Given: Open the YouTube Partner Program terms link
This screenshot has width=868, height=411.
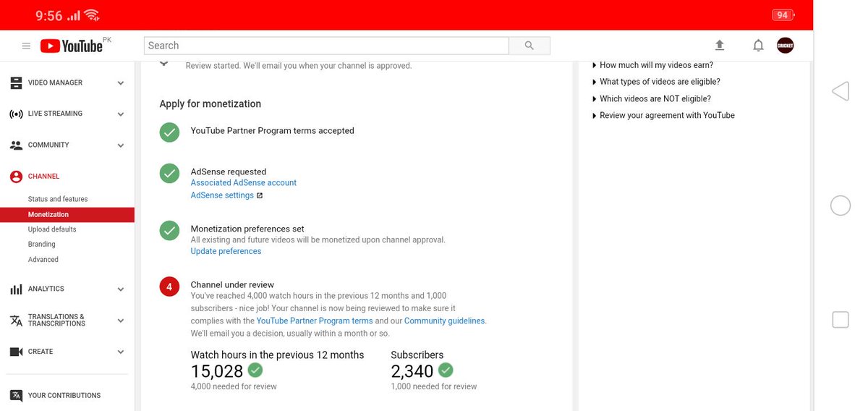Looking at the screenshot, I should pos(315,321).
